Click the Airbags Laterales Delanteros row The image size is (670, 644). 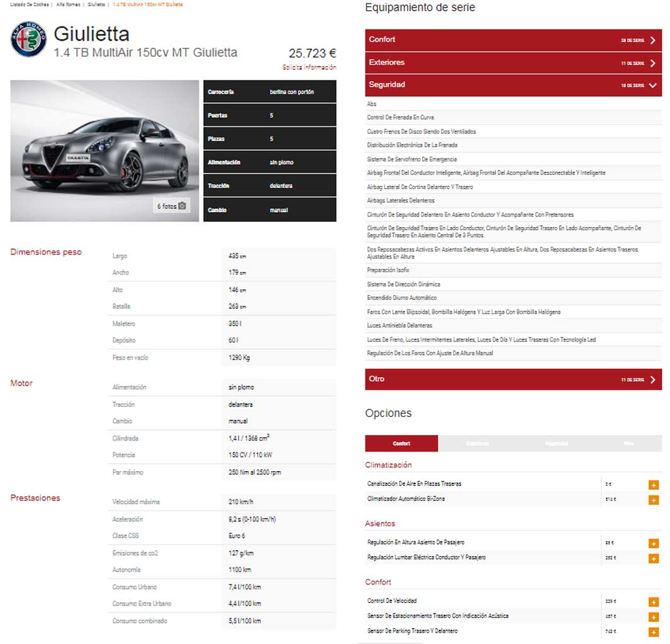tap(513, 201)
